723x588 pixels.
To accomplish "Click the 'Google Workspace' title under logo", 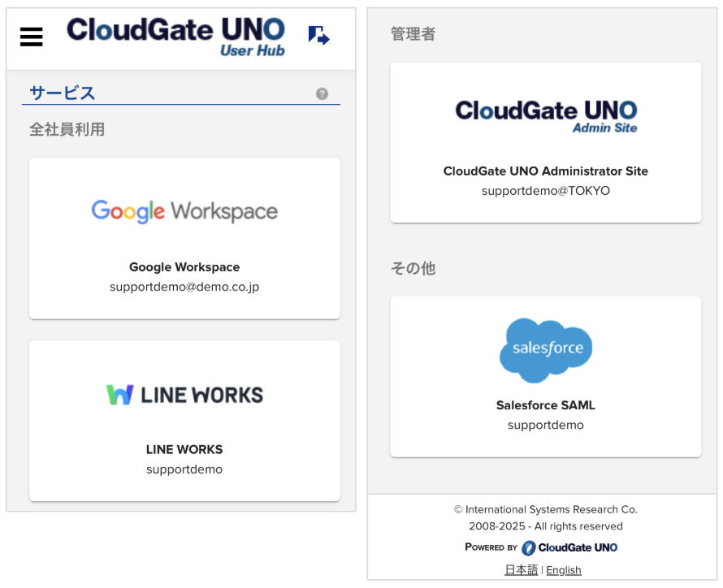I will [184, 267].
